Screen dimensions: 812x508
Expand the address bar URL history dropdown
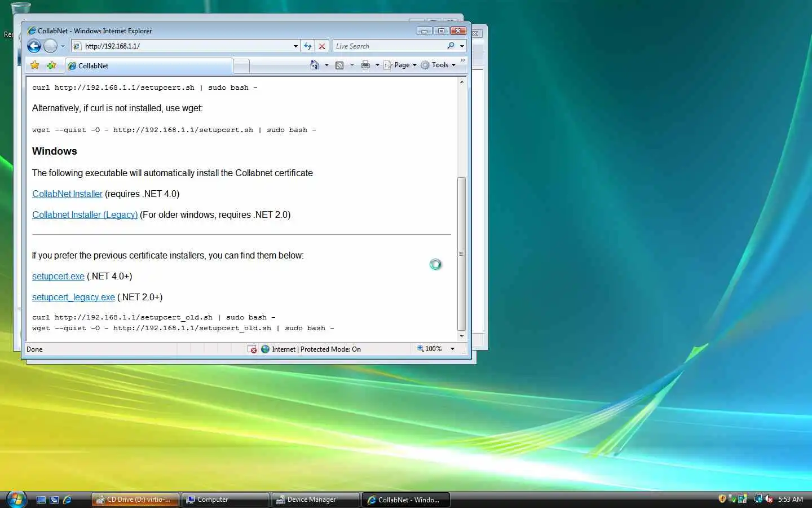tap(296, 46)
